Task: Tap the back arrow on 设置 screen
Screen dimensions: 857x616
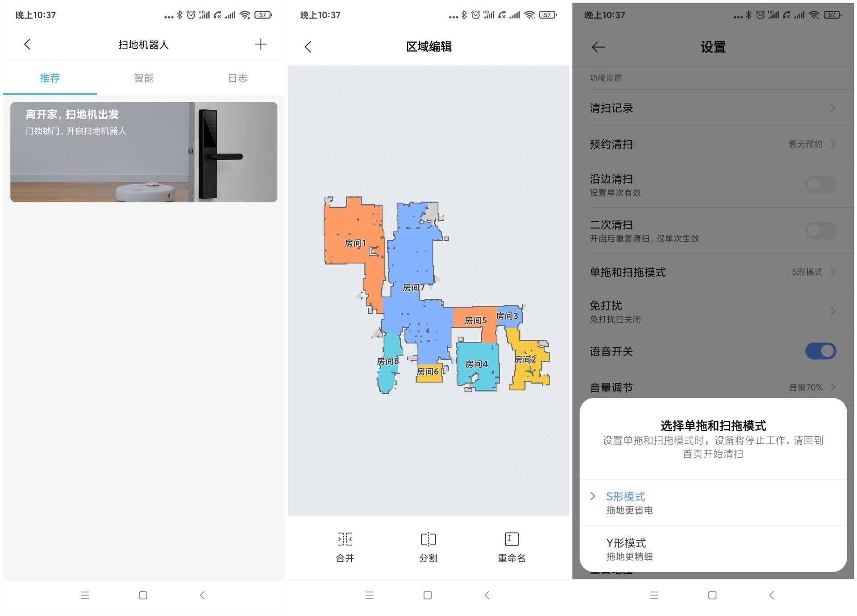Action: click(x=598, y=47)
